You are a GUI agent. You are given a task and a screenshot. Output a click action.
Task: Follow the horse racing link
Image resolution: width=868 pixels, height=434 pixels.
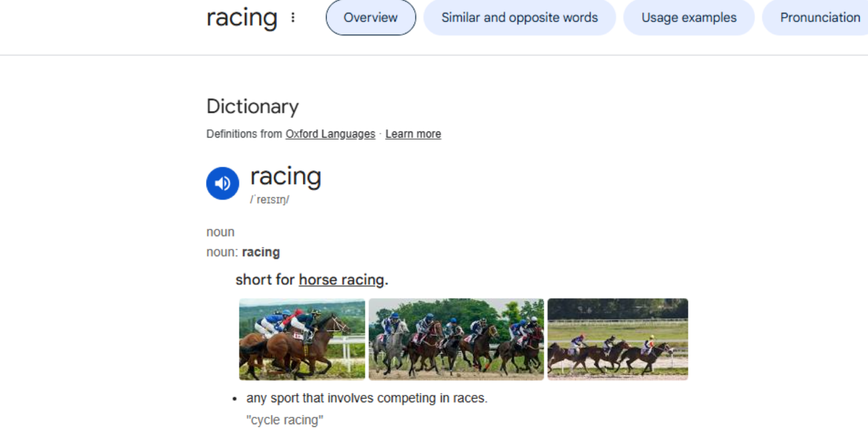click(342, 279)
